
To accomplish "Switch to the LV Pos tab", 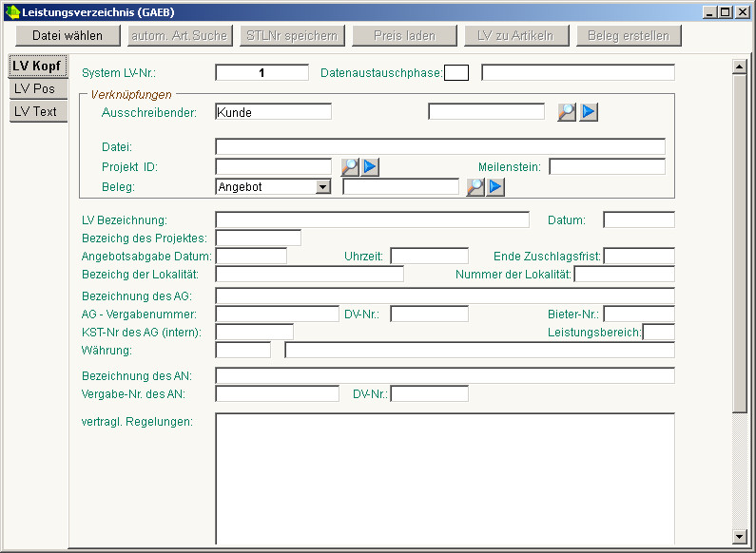I will click(38, 89).
